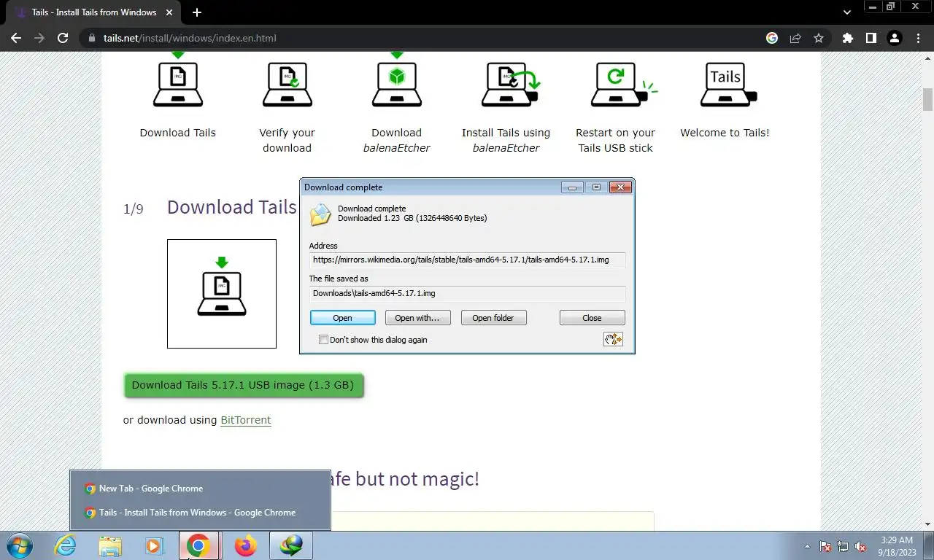The height and width of the screenshot is (560, 934).
Task: Click the Chrome back arrow
Action: point(16,38)
